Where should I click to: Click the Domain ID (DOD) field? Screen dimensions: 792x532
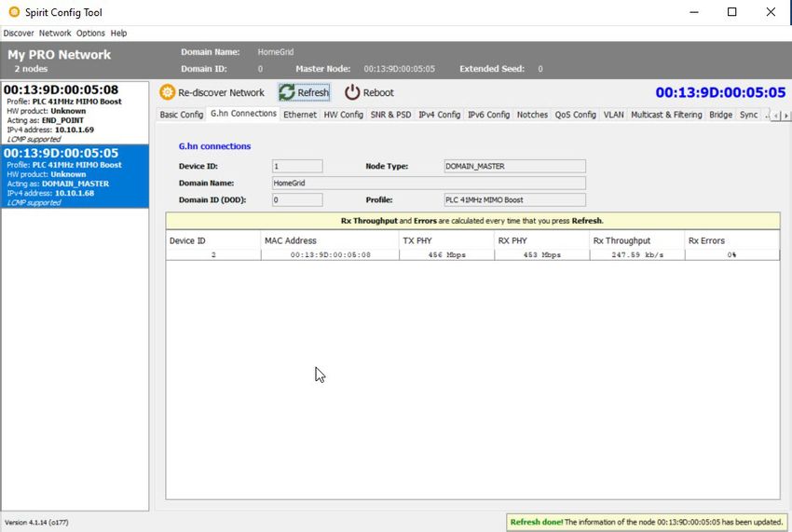point(297,200)
